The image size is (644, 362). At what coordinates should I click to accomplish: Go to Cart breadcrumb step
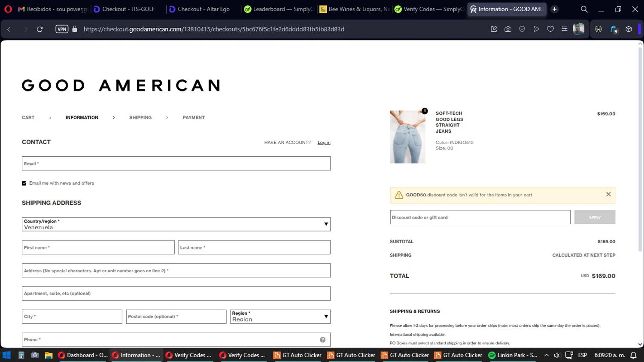point(28,118)
